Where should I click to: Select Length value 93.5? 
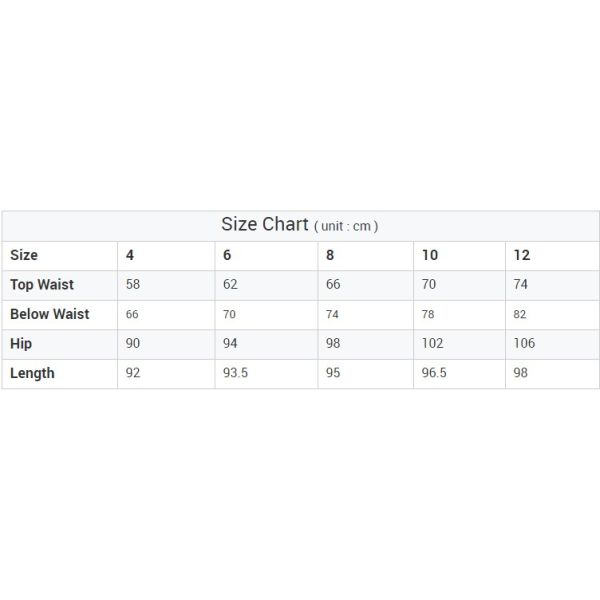tap(236, 373)
